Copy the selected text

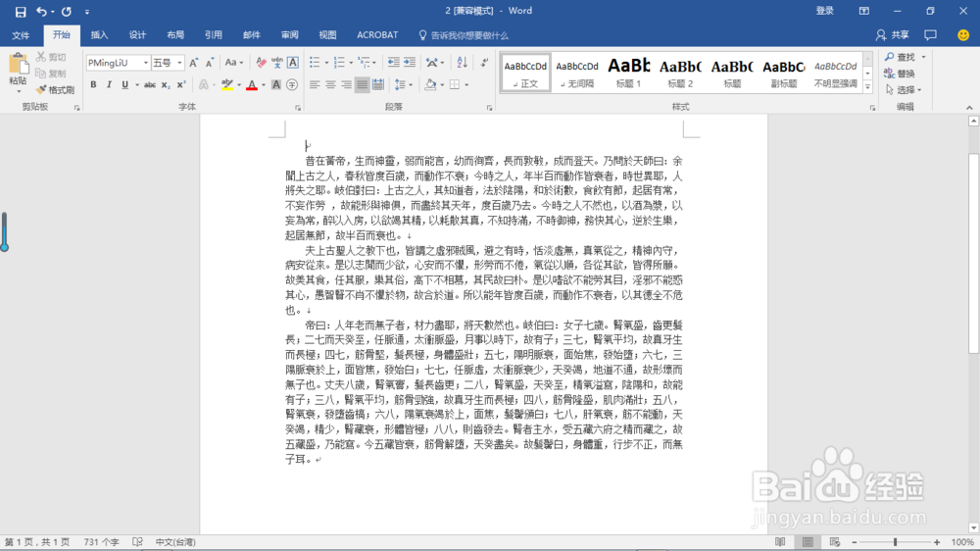pos(51,74)
